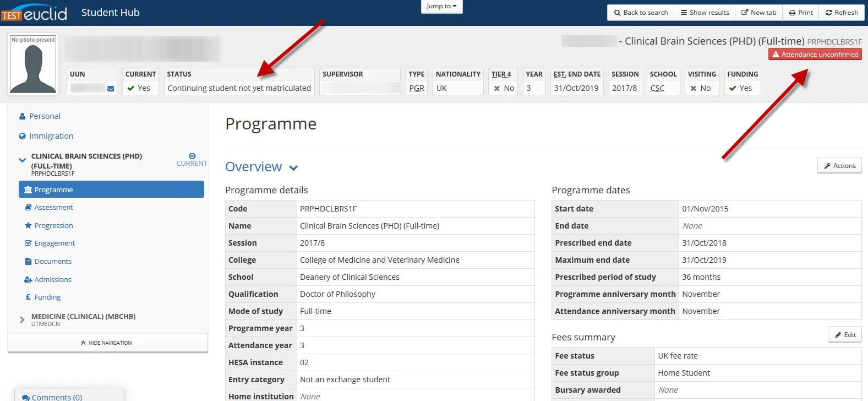Viewport: 868px width, 401px height.
Task: Click the EUCLID test logo
Action: (x=34, y=13)
